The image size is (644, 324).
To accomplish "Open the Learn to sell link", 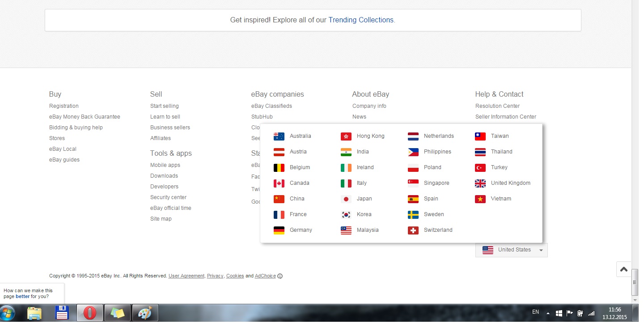I will click(x=165, y=117).
